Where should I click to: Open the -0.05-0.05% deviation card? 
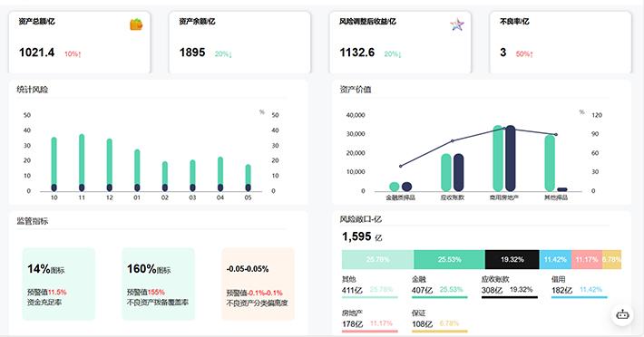click(258, 284)
